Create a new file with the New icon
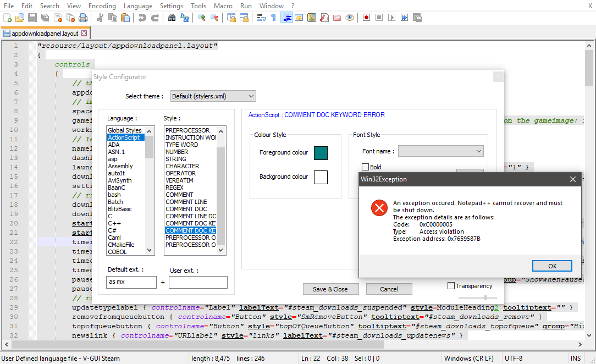596x364 pixels. tap(7, 18)
